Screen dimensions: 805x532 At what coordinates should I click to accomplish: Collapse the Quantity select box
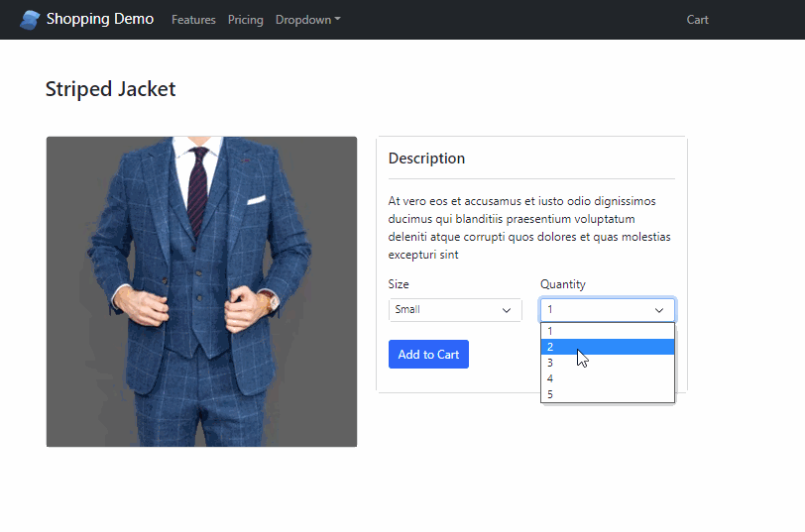(x=608, y=310)
